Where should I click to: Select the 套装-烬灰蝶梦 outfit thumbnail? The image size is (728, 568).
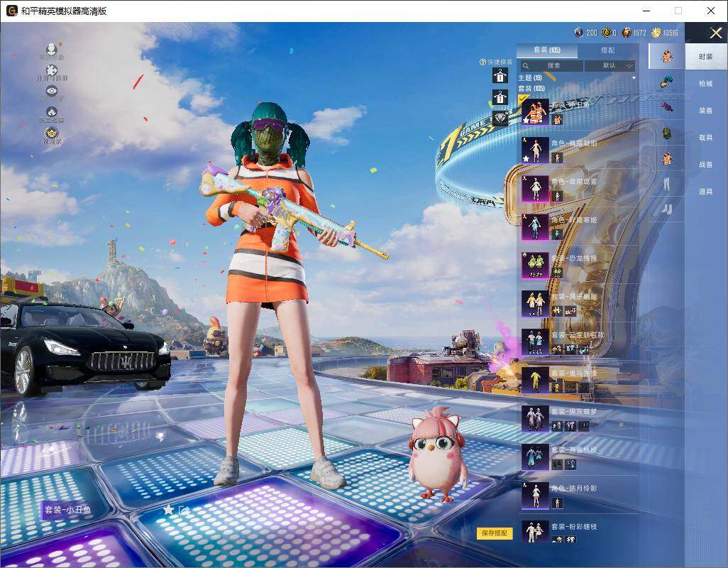[535, 418]
